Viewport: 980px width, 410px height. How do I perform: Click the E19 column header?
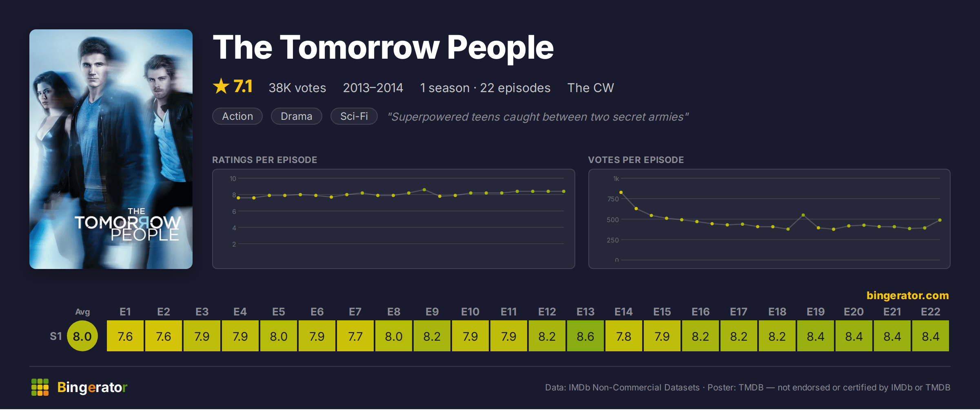click(816, 312)
